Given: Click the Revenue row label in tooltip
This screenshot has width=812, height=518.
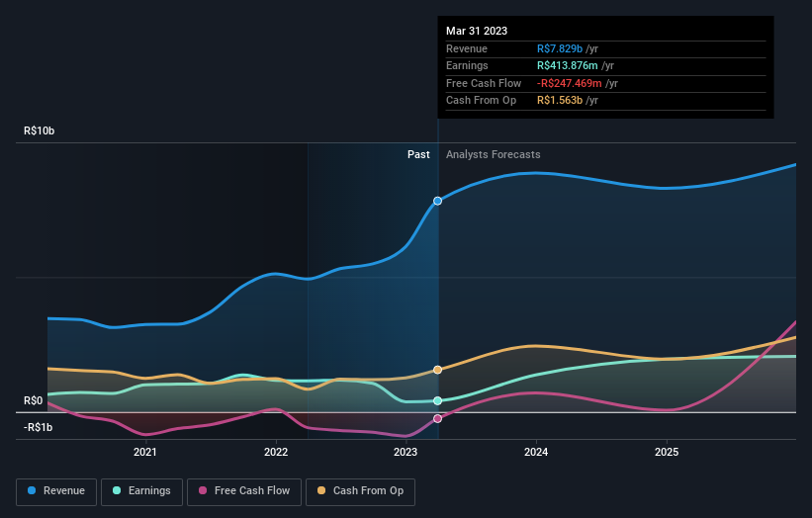Looking at the screenshot, I should 467,48.
